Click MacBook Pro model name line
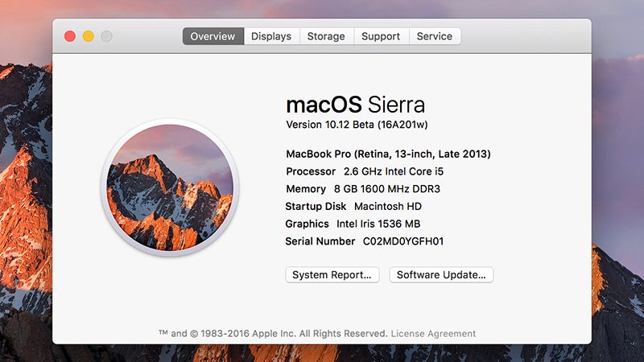644x362 pixels. pos(388,154)
